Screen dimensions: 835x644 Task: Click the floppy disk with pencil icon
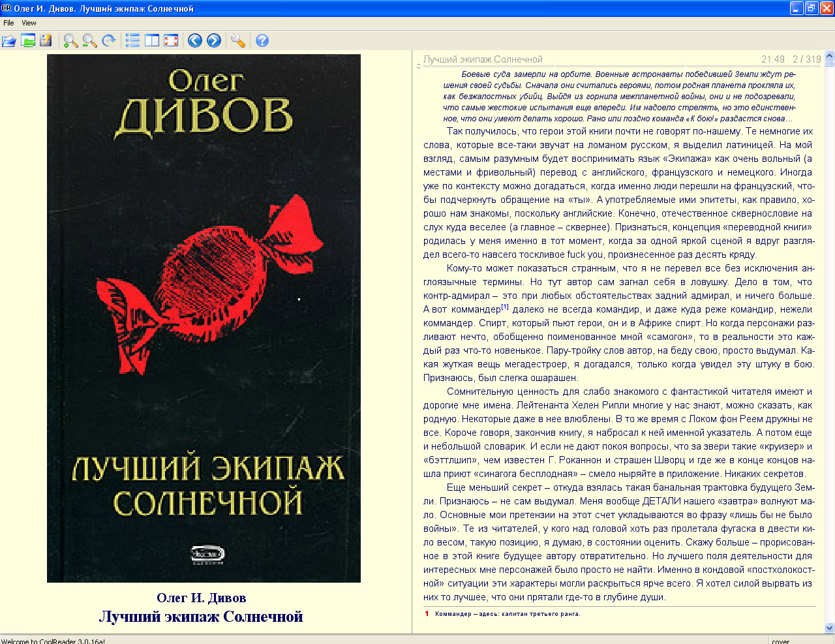46,40
